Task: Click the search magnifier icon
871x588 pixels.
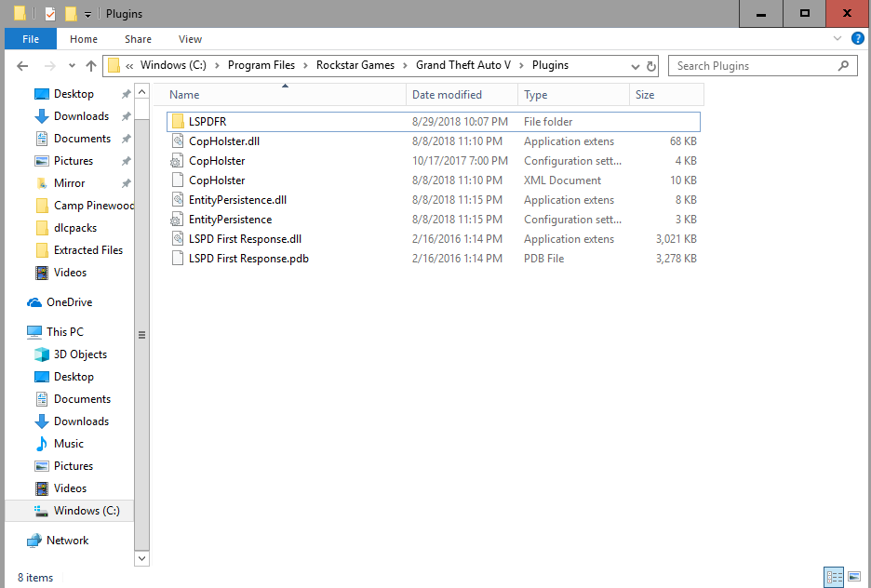Action: (843, 65)
